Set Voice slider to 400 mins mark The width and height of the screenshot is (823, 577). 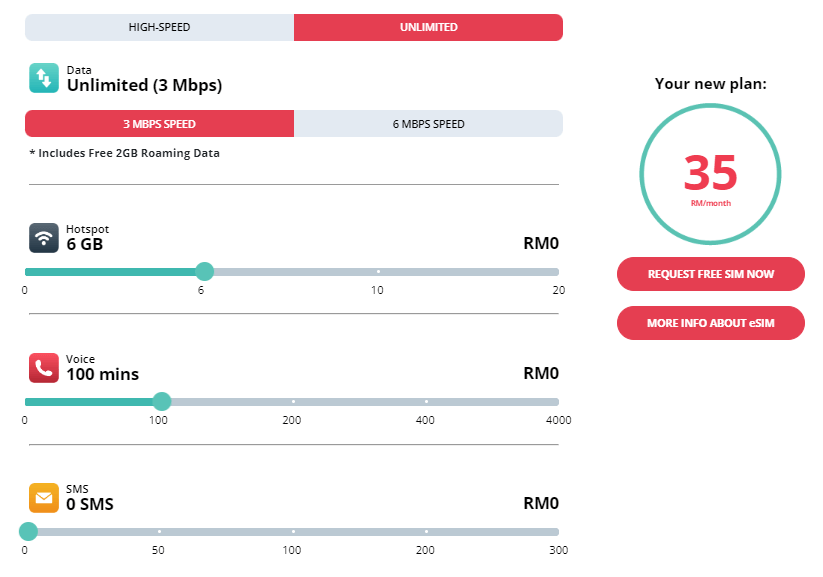point(426,401)
